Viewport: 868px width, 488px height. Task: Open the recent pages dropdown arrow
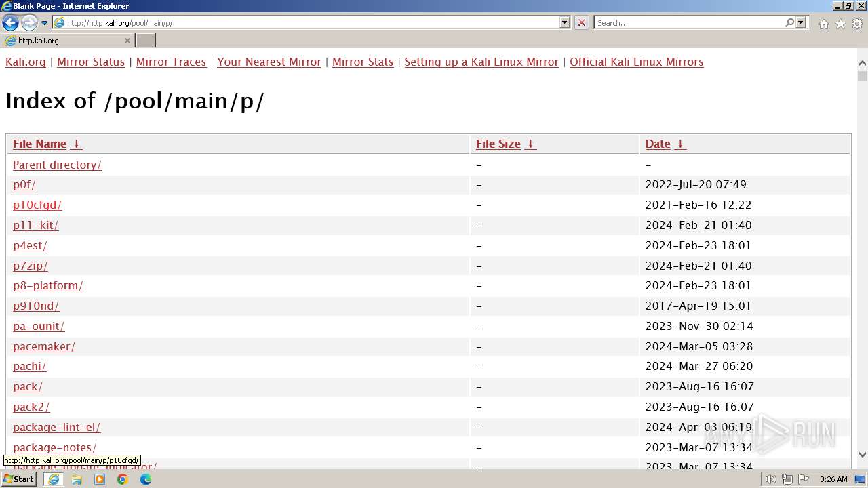[45, 23]
